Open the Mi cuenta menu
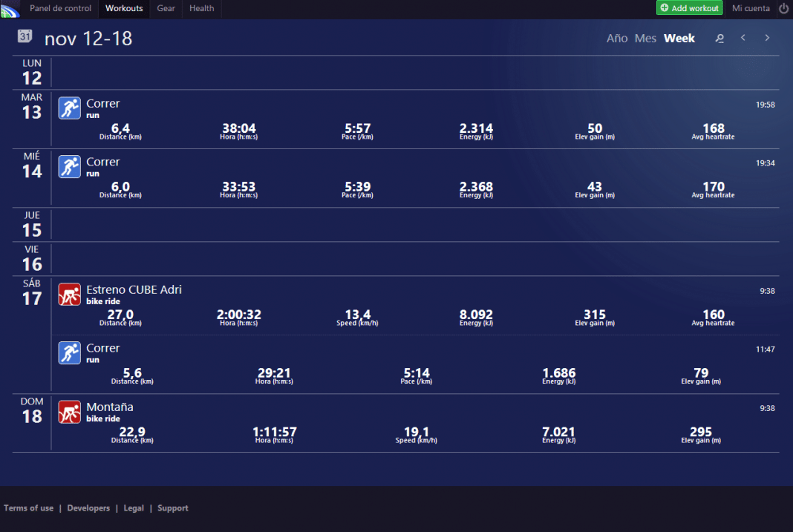This screenshot has height=532, width=793. pos(752,8)
